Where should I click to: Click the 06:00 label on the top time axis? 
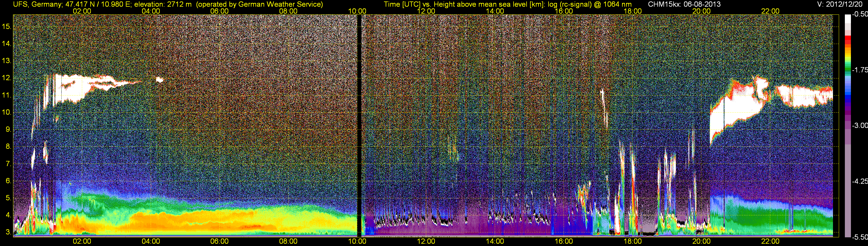click(219, 11)
